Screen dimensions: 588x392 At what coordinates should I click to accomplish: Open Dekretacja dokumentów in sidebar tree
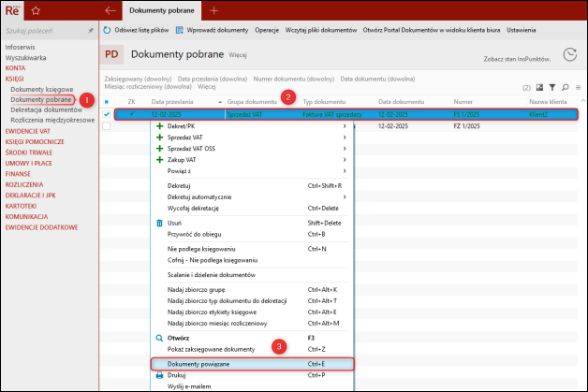point(46,109)
